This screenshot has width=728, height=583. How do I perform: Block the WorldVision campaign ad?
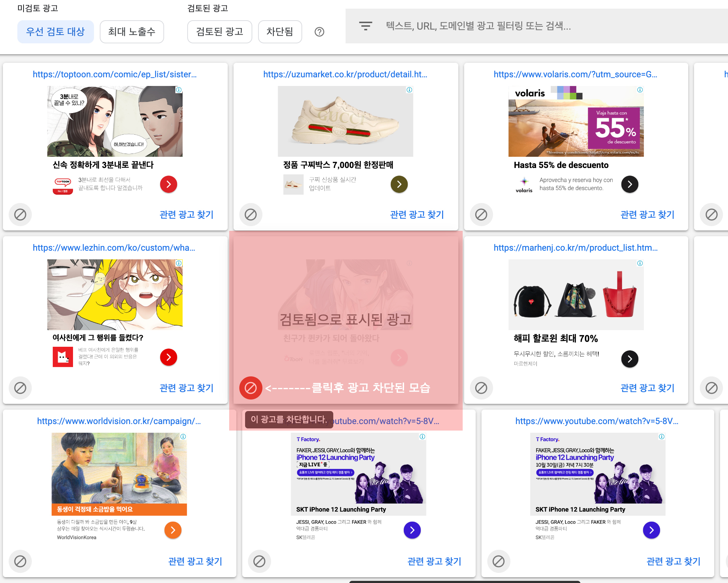20,561
